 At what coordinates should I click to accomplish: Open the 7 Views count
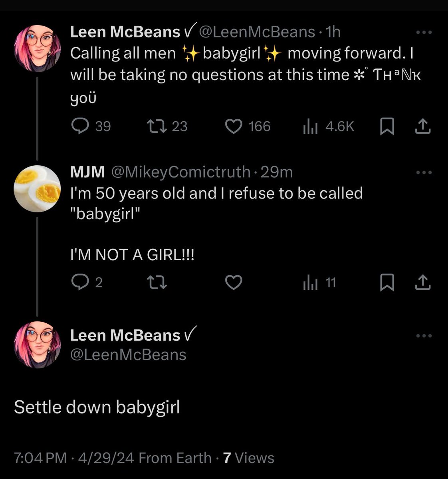pos(249,458)
